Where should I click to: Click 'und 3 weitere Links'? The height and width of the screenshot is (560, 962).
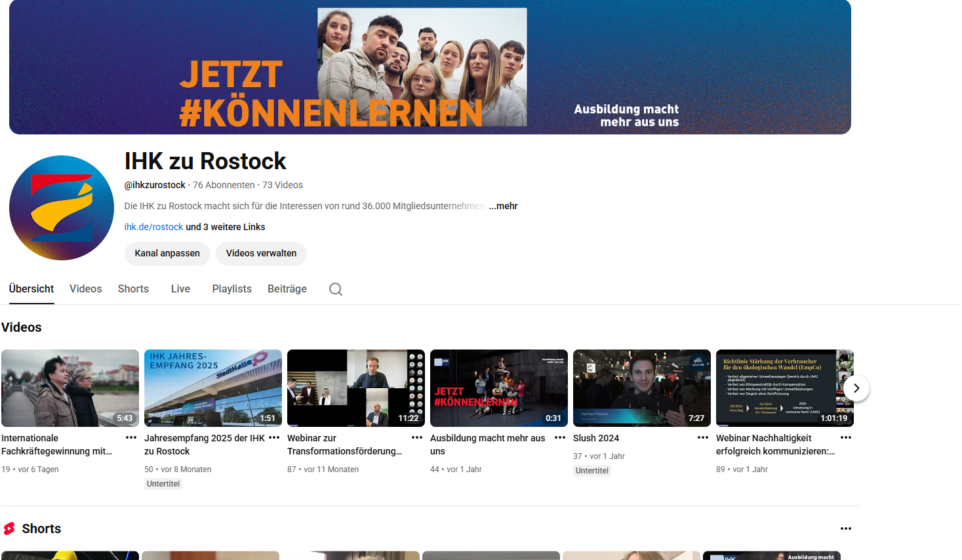coord(226,227)
